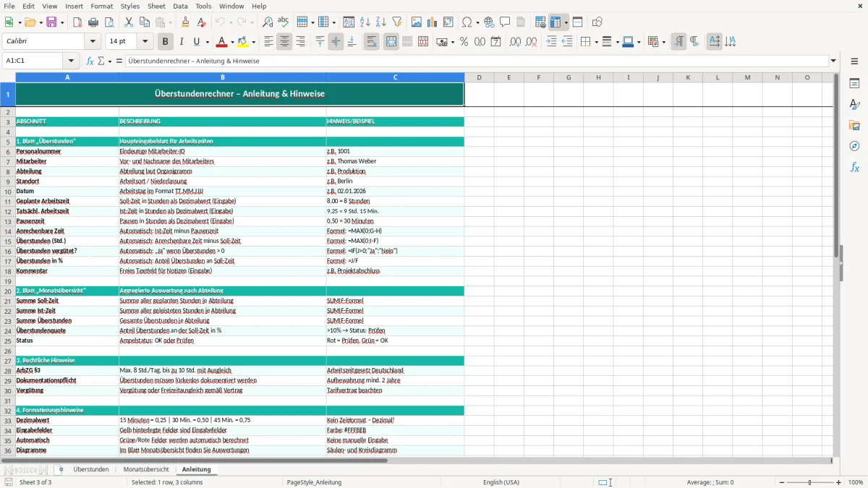Select row header 20
Screen dimensions: 868x488
click(8, 291)
